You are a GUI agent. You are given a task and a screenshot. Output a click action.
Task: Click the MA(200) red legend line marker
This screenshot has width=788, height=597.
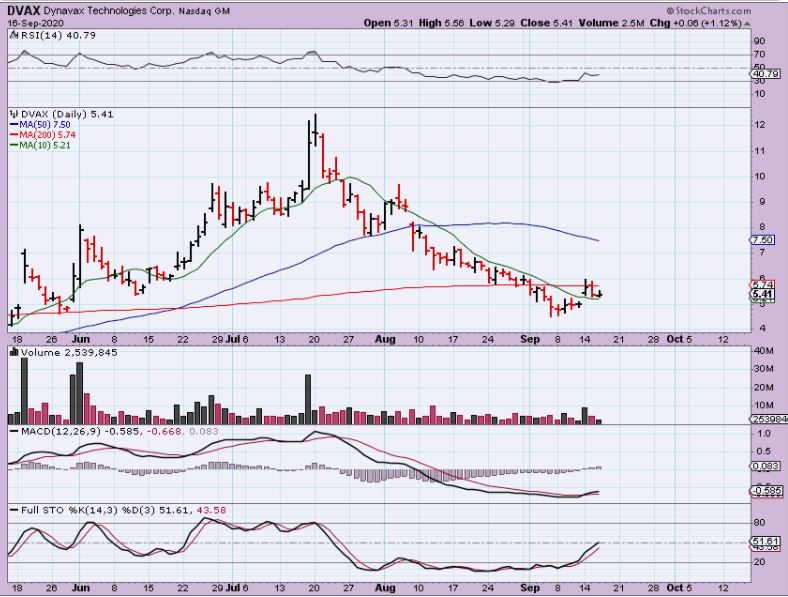coord(15,135)
